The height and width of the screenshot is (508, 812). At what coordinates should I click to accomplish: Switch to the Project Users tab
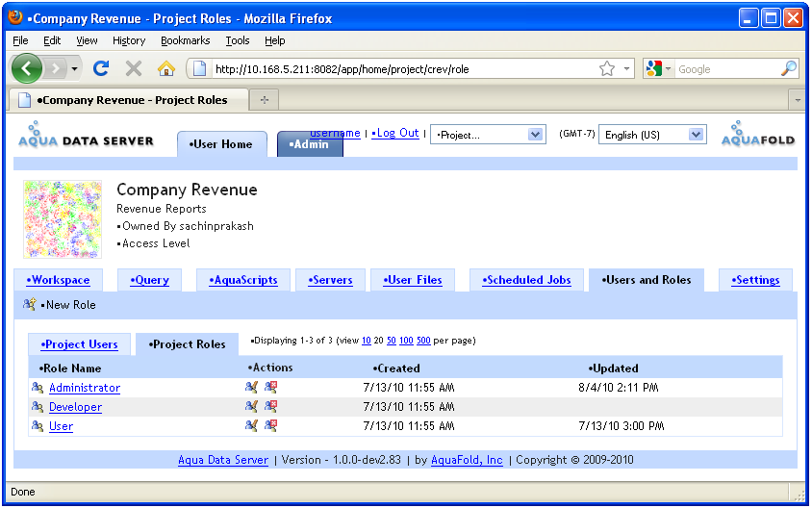click(80, 344)
